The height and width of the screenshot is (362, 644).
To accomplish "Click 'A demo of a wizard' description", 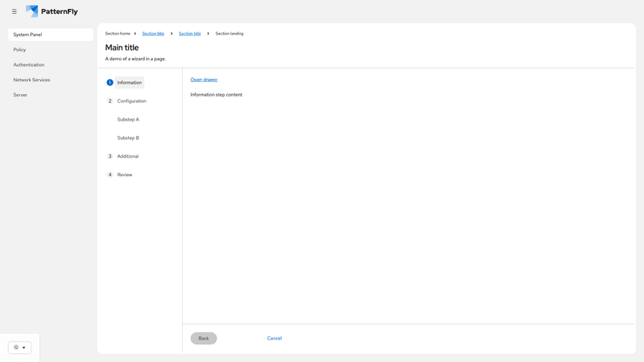I will pyautogui.click(x=135, y=59).
